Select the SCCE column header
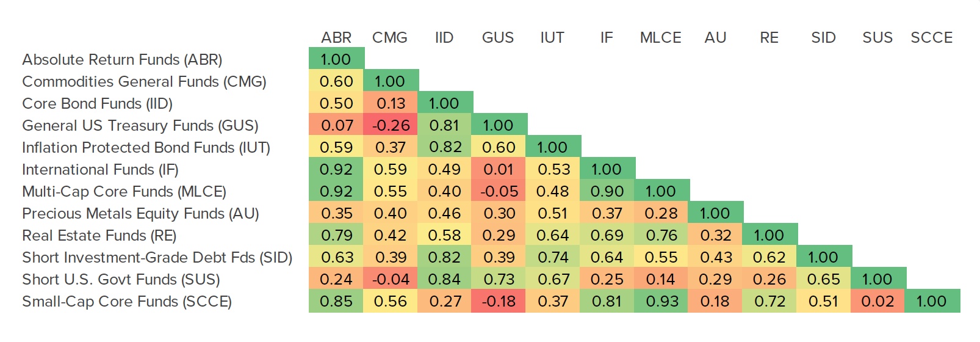This screenshot has height=342, width=980. tap(931, 38)
